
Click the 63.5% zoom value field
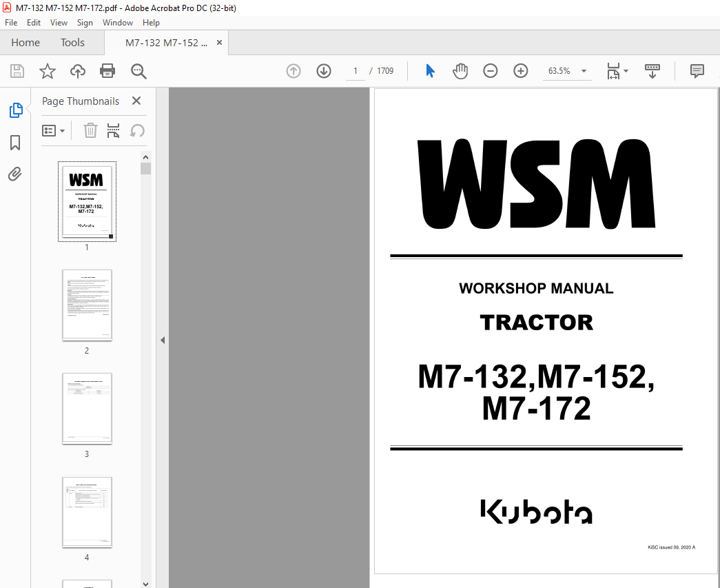click(x=559, y=71)
